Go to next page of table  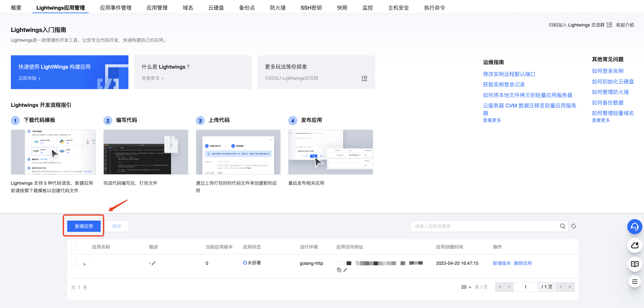click(x=561, y=287)
